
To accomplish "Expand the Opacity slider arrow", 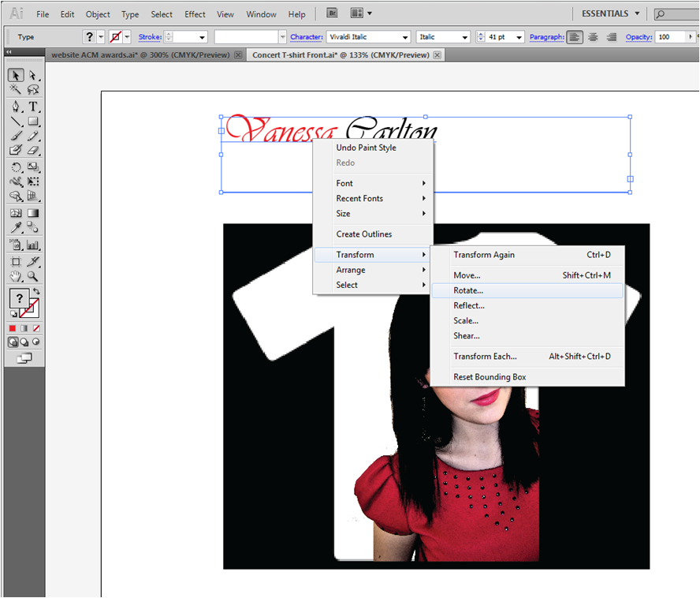I will click(x=691, y=37).
